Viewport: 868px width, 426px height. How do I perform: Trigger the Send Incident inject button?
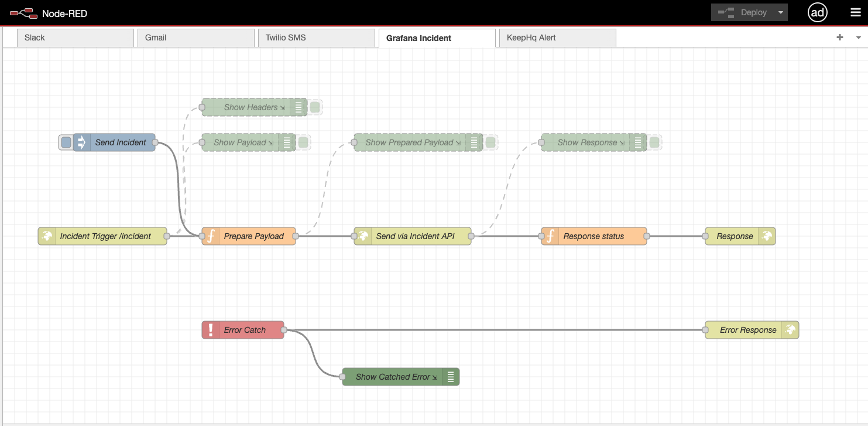pos(66,142)
